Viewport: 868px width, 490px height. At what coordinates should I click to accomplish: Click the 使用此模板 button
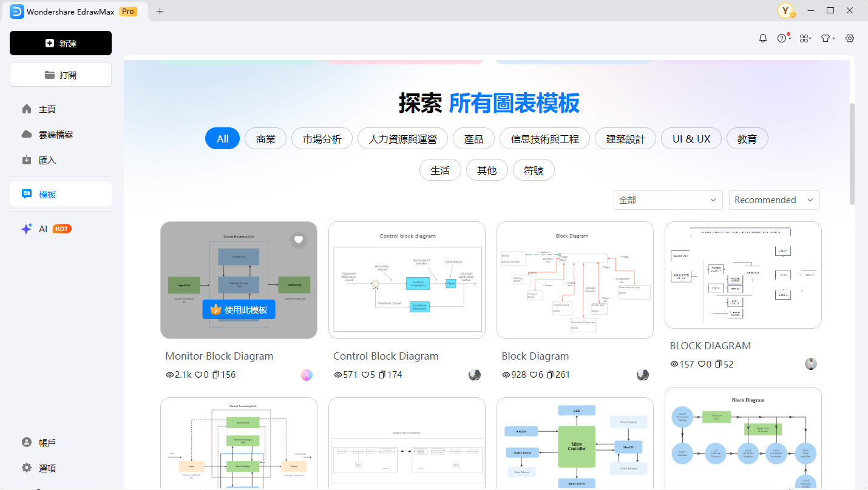point(239,309)
